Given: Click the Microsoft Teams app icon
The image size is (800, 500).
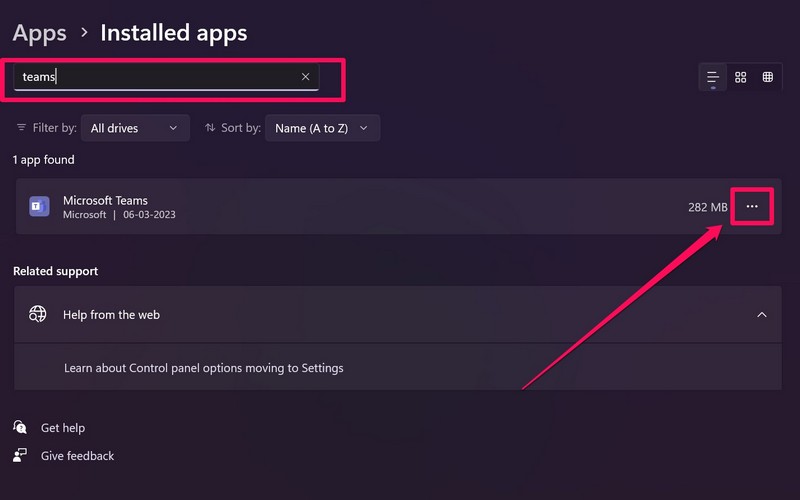Looking at the screenshot, I should 39,207.
